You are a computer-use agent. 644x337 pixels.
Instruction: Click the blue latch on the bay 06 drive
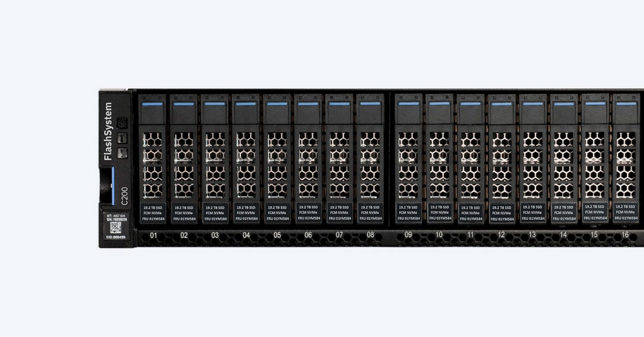point(308,104)
